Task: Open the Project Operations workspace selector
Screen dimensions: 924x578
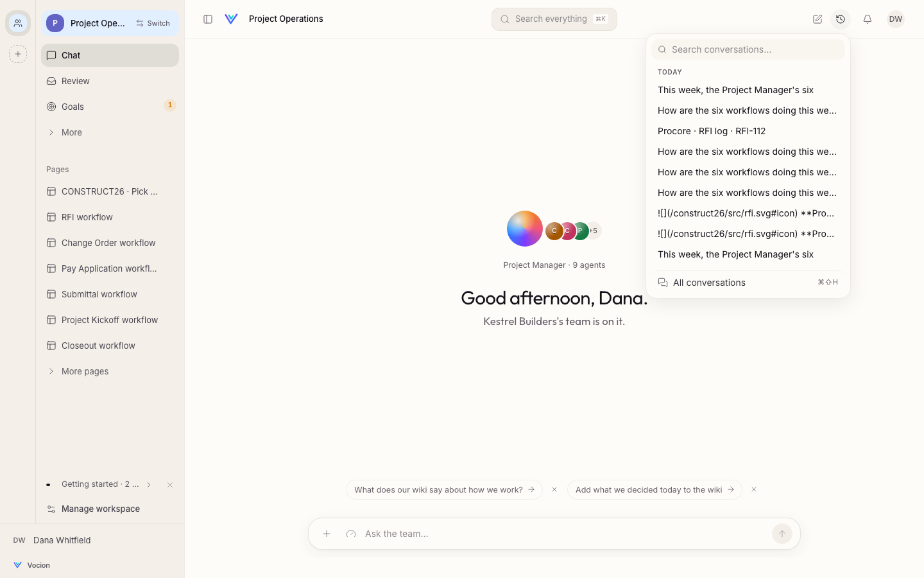Action: pyautogui.click(x=87, y=23)
